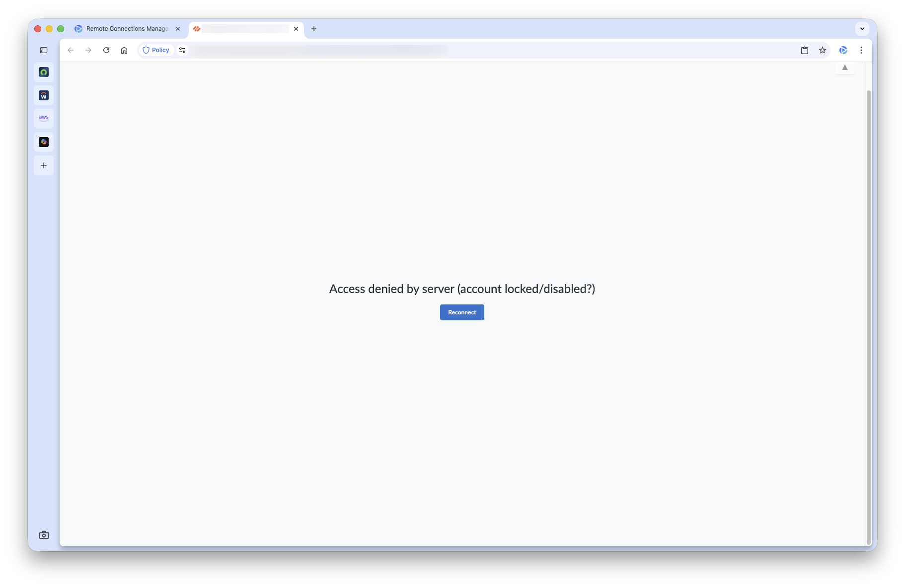
Task: Open the tab search chevron dropdown
Action: point(862,28)
